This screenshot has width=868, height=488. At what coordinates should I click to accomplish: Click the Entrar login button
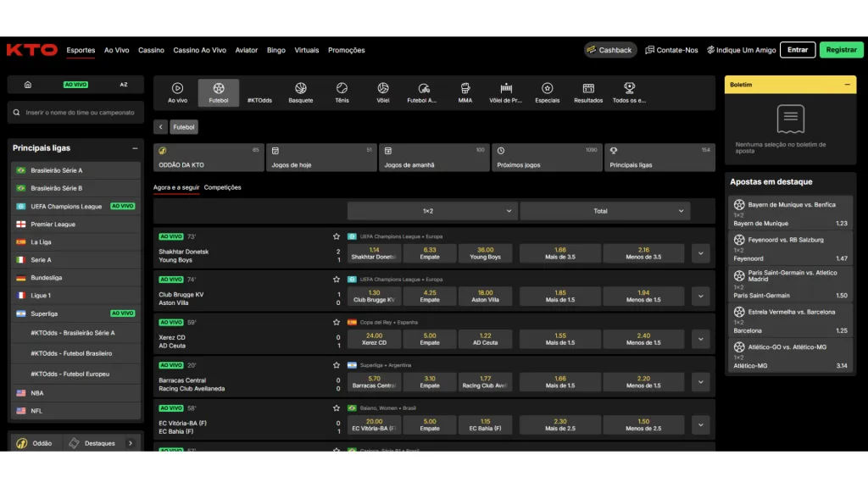tap(798, 50)
